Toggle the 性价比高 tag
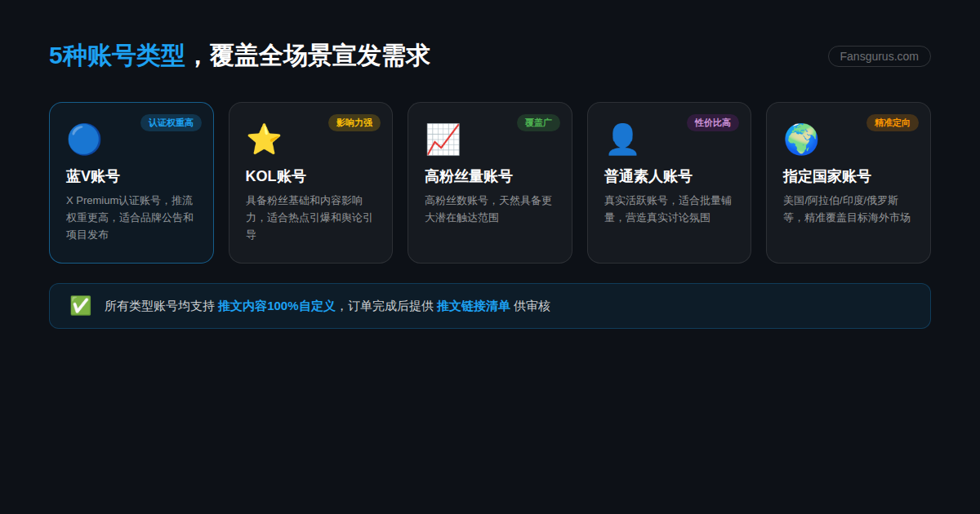980x514 pixels. tap(711, 122)
